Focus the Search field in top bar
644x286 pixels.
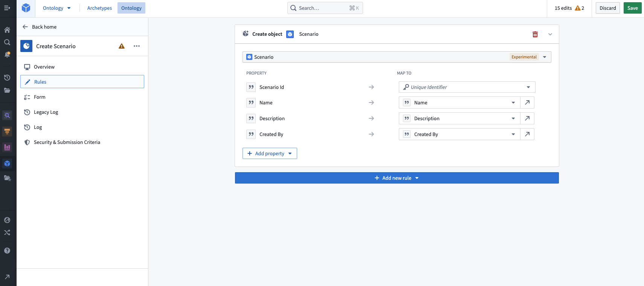[x=325, y=8]
